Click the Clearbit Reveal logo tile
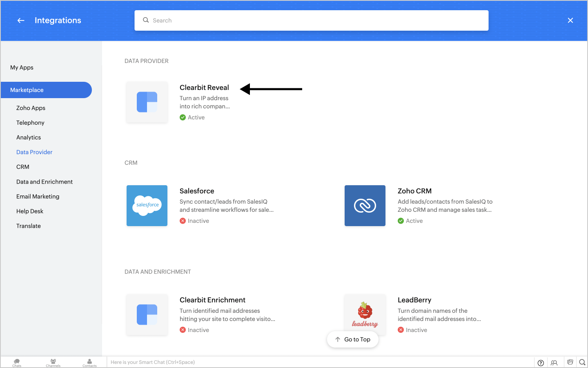This screenshot has width=588, height=368. (x=147, y=102)
